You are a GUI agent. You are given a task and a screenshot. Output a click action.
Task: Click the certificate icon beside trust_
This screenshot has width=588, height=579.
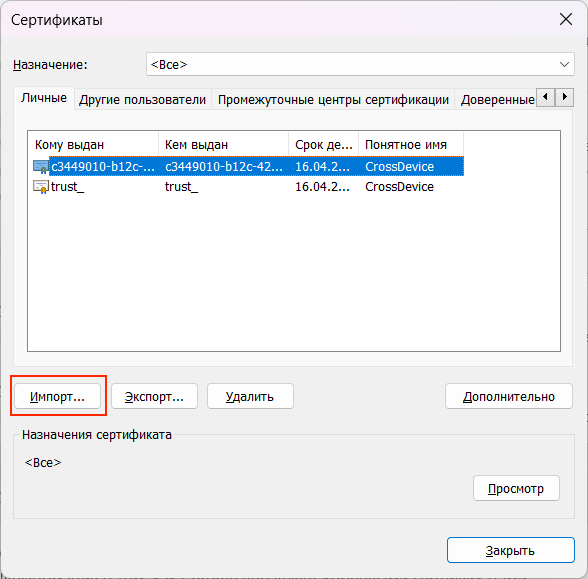tap(41, 187)
